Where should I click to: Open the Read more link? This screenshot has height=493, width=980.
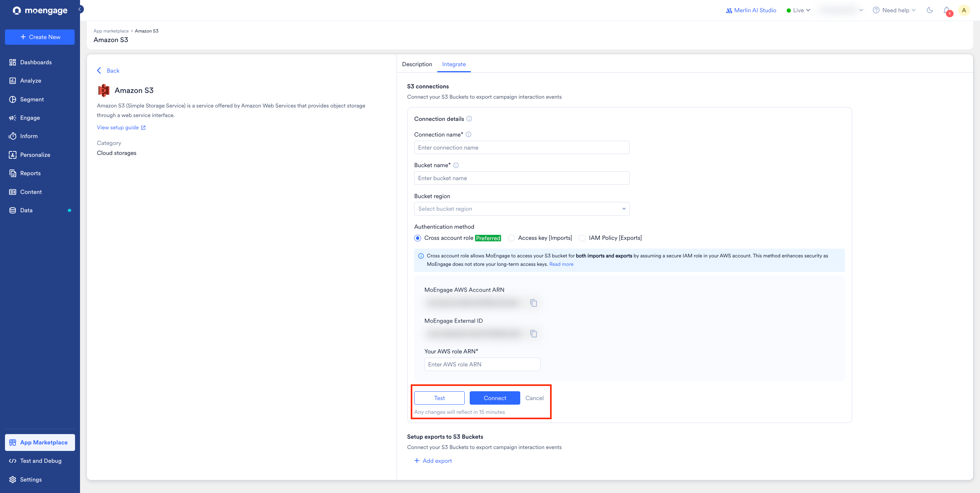click(x=561, y=264)
